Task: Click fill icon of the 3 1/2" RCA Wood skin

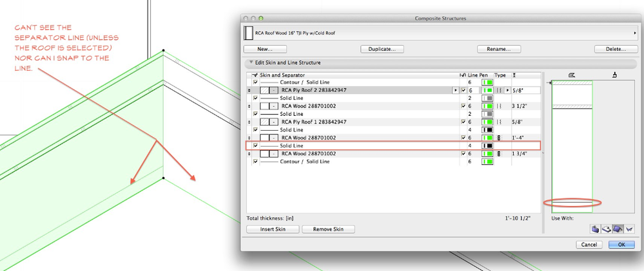Action: point(264,106)
